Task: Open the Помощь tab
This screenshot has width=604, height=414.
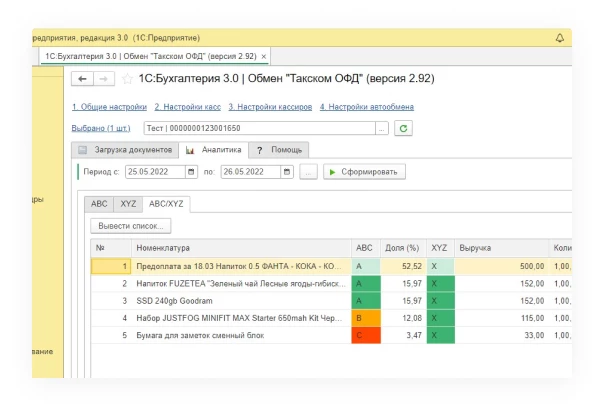Action: [x=279, y=150]
